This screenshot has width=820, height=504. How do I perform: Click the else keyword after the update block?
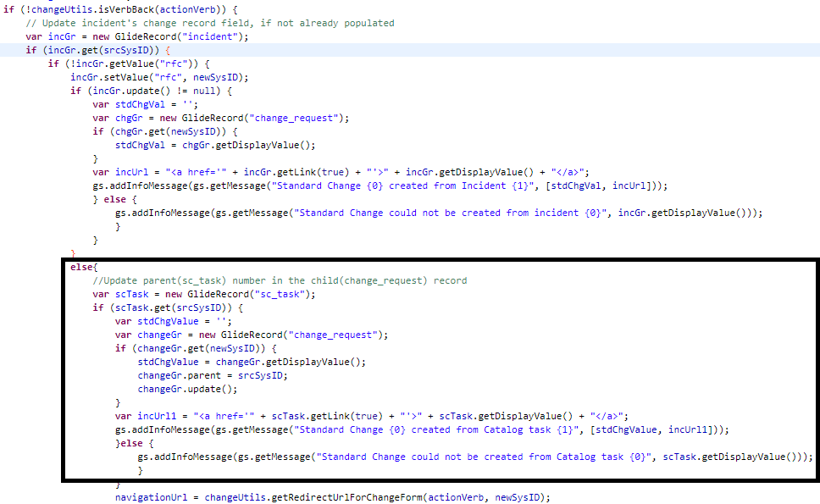tap(114, 199)
